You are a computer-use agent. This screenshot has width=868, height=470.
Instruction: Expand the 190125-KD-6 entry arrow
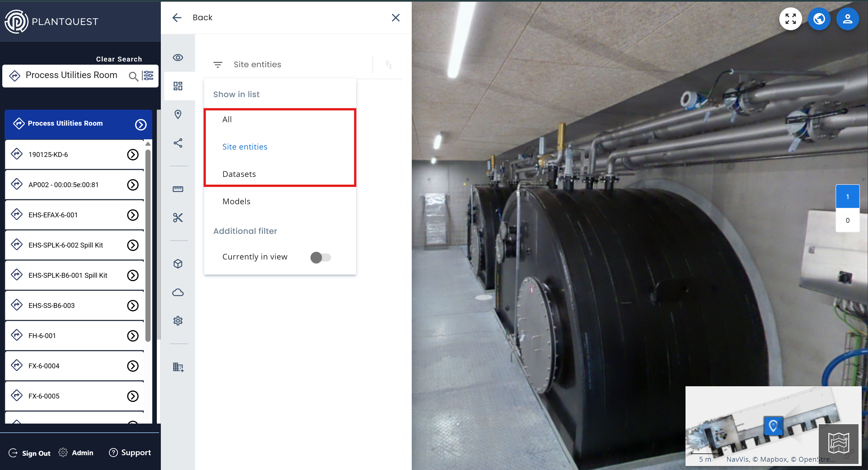pos(133,155)
